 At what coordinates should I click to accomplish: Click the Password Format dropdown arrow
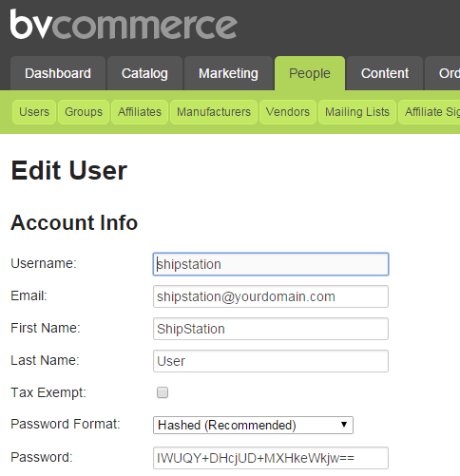(344, 425)
